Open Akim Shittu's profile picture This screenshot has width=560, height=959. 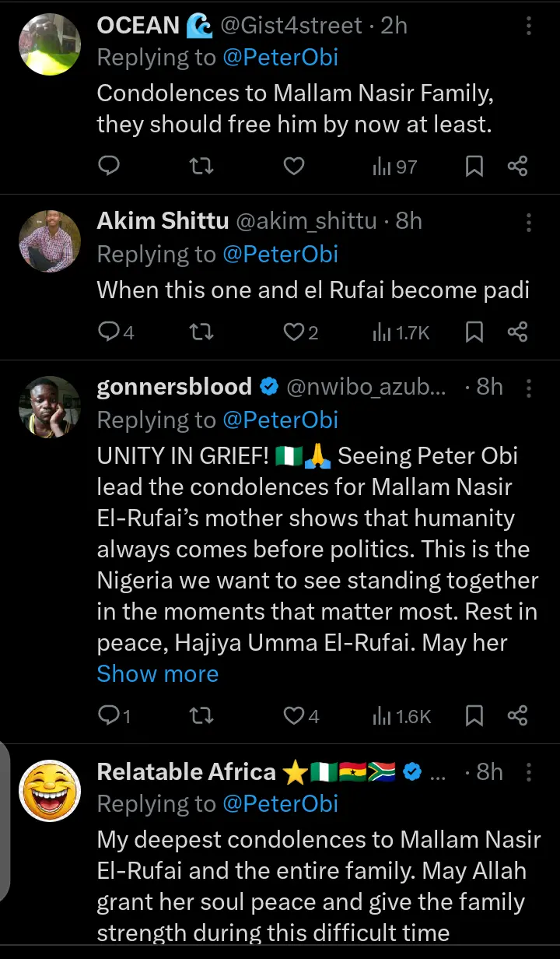[50, 241]
